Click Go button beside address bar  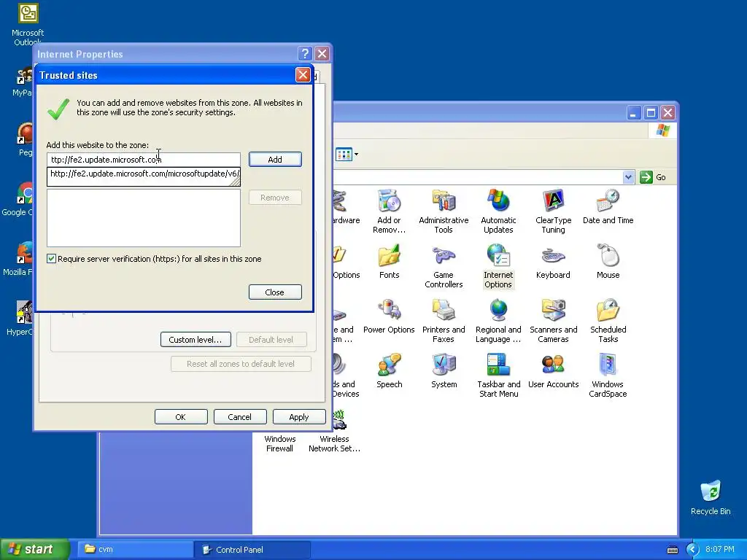pos(653,177)
